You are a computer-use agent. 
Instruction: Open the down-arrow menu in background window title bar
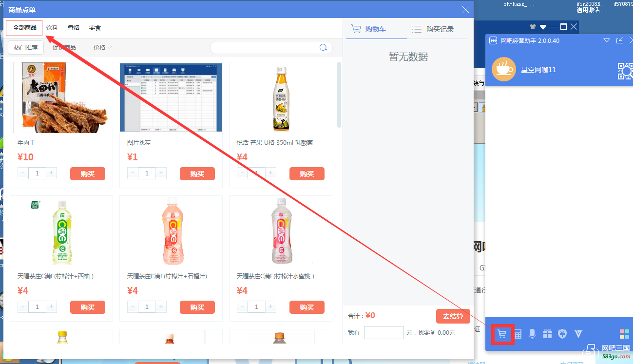(543, 27)
